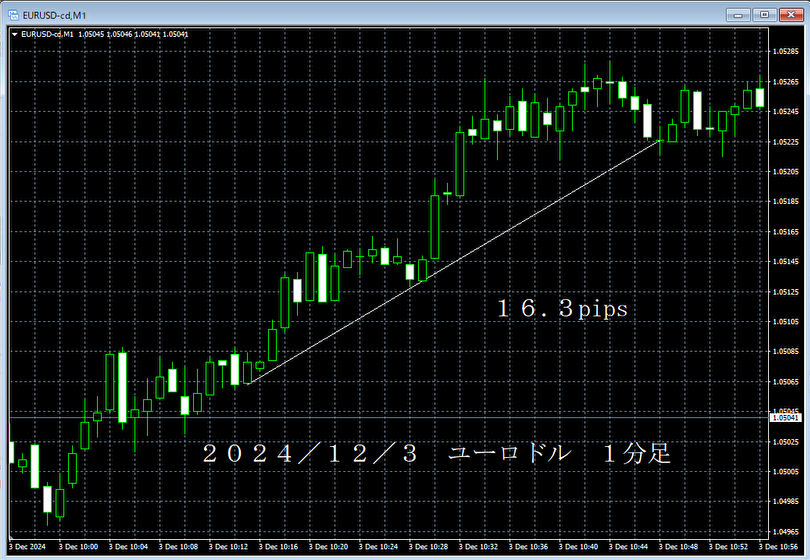The height and width of the screenshot is (560, 810).
Task: Click price scale value 1.05205
Action: click(x=785, y=172)
